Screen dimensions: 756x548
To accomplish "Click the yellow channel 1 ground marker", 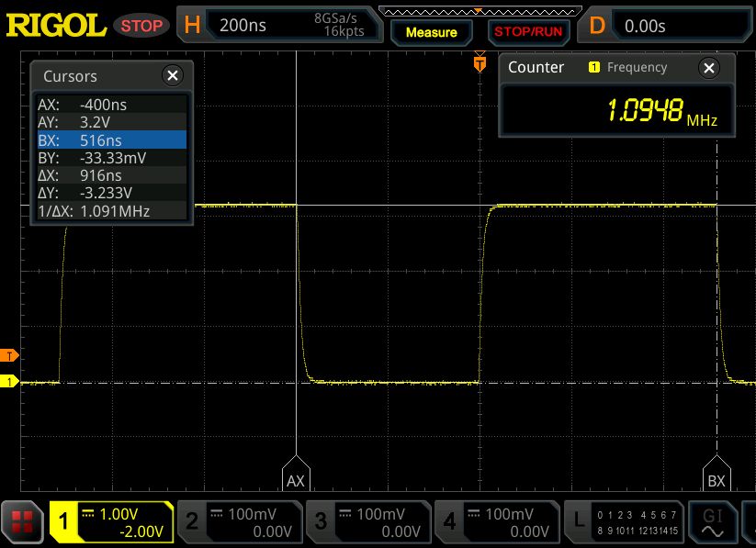I will (x=9, y=382).
